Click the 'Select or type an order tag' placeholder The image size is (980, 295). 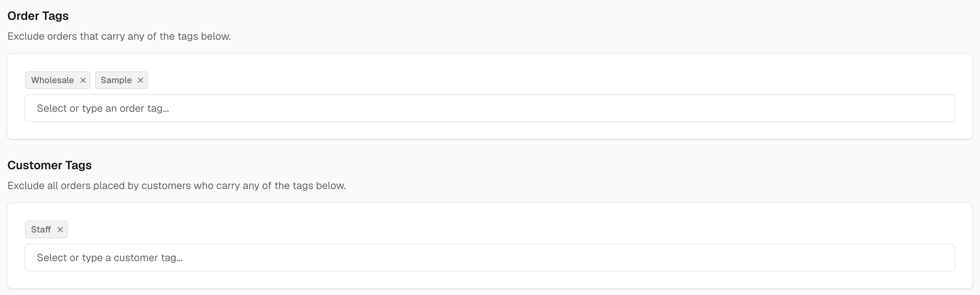(103, 109)
